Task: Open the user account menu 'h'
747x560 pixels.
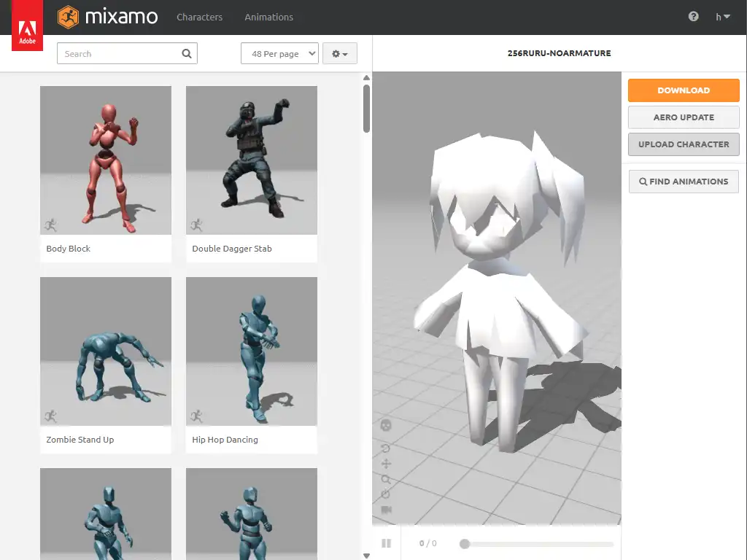Action: point(722,17)
